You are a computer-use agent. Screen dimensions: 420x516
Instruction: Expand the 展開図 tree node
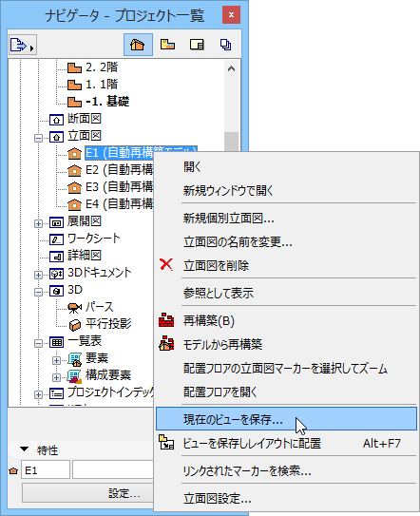(x=38, y=223)
